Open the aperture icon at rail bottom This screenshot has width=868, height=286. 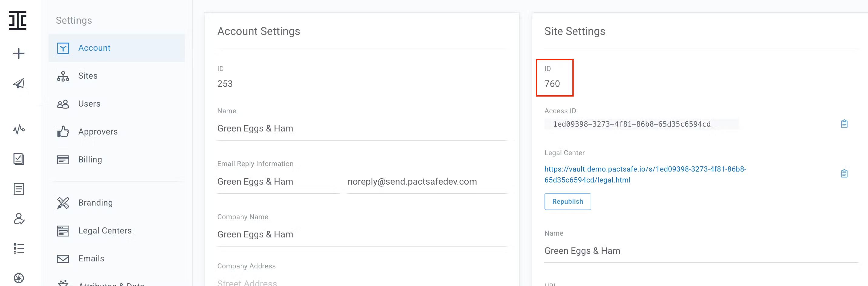[x=19, y=278]
